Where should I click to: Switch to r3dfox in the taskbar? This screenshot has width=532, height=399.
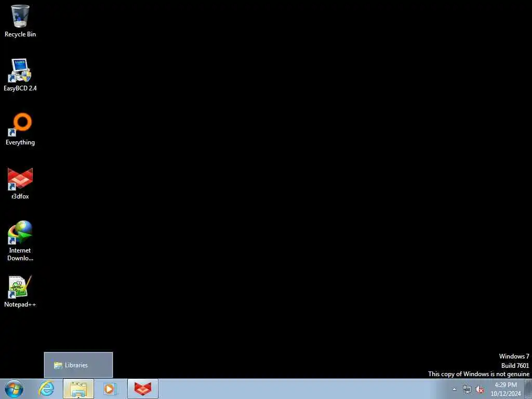tap(143, 389)
